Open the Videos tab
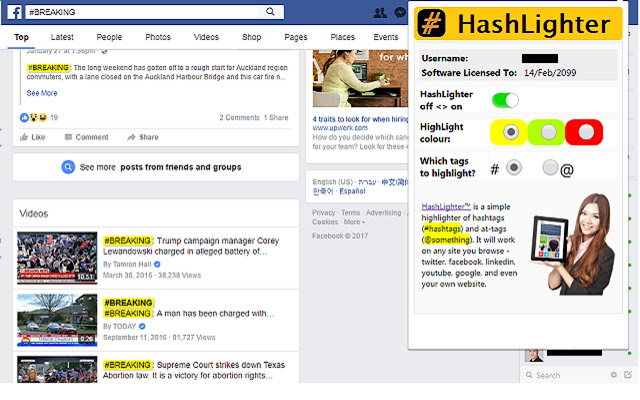Image resolution: width=640 pixels, height=400 pixels. point(206,37)
